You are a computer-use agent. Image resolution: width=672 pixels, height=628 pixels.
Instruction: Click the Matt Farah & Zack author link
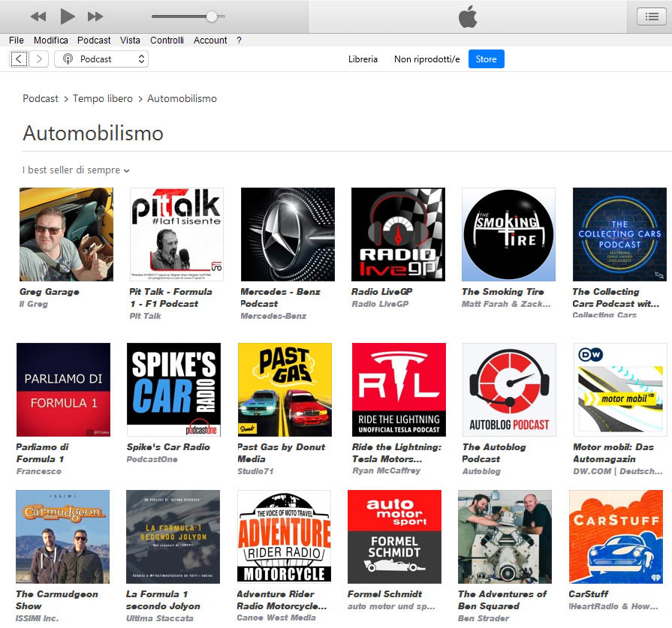(506, 304)
